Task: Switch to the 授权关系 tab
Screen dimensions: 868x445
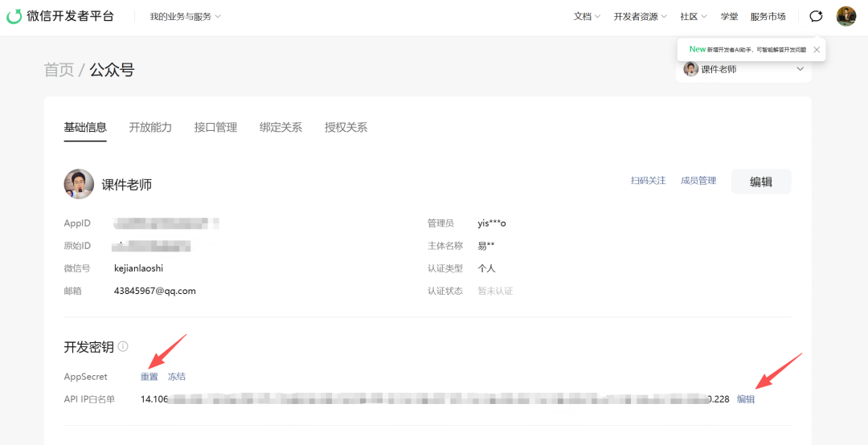Action: tap(346, 127)
